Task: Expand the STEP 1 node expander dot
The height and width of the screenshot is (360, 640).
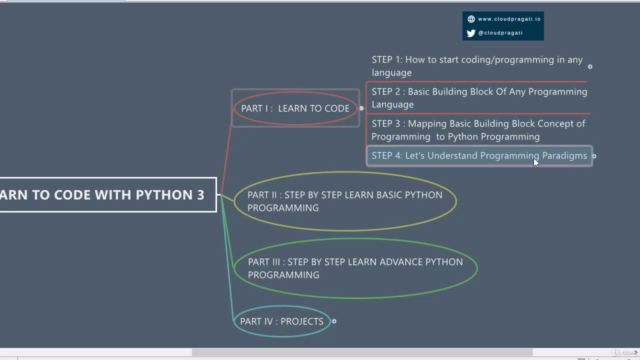Action: (590, 67)
